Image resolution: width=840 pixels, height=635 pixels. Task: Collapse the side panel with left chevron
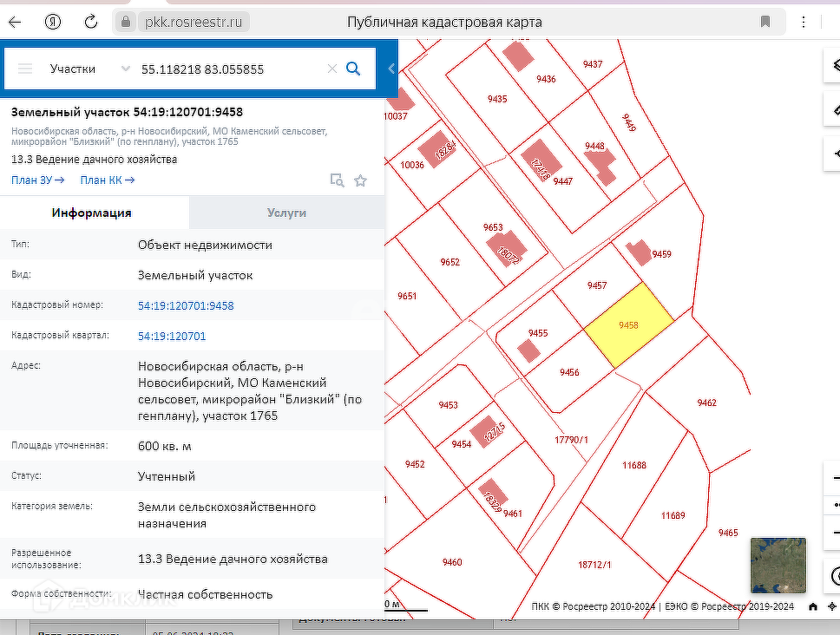[391, 69]
